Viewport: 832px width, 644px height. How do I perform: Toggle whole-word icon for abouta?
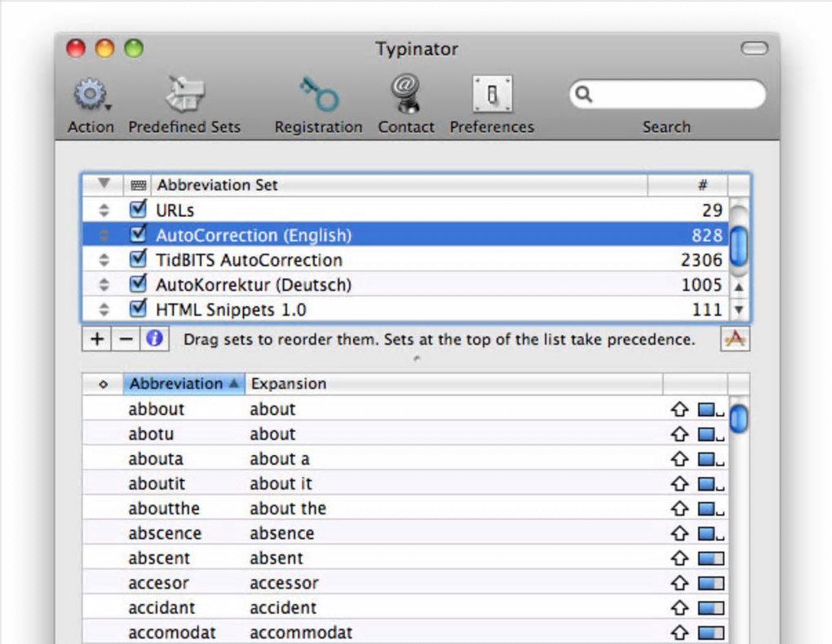click(710, 460)
